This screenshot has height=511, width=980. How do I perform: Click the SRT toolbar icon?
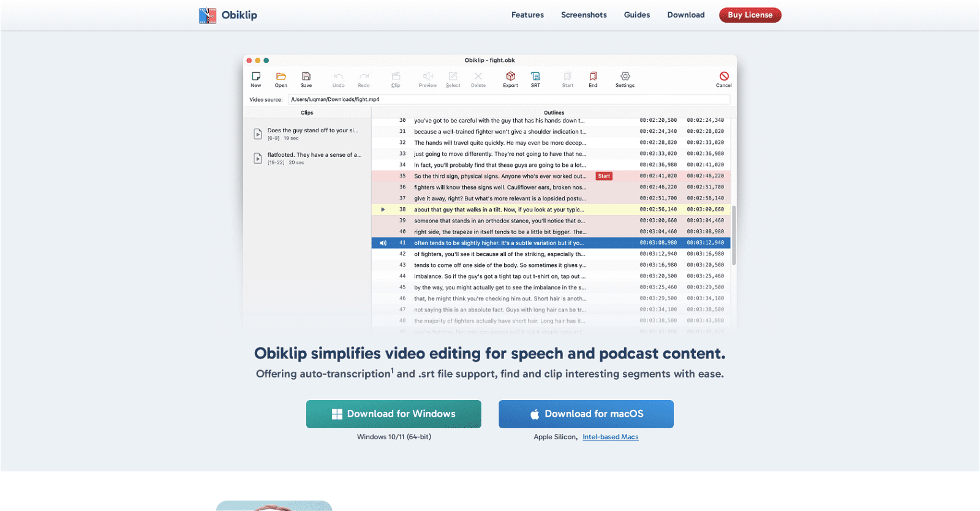[x=535, y=77]
